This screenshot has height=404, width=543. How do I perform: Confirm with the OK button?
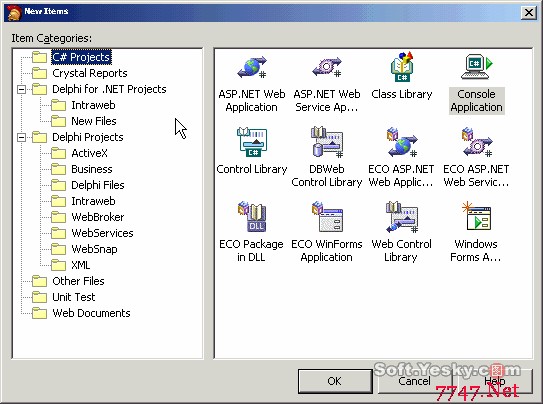coord(335,381)
